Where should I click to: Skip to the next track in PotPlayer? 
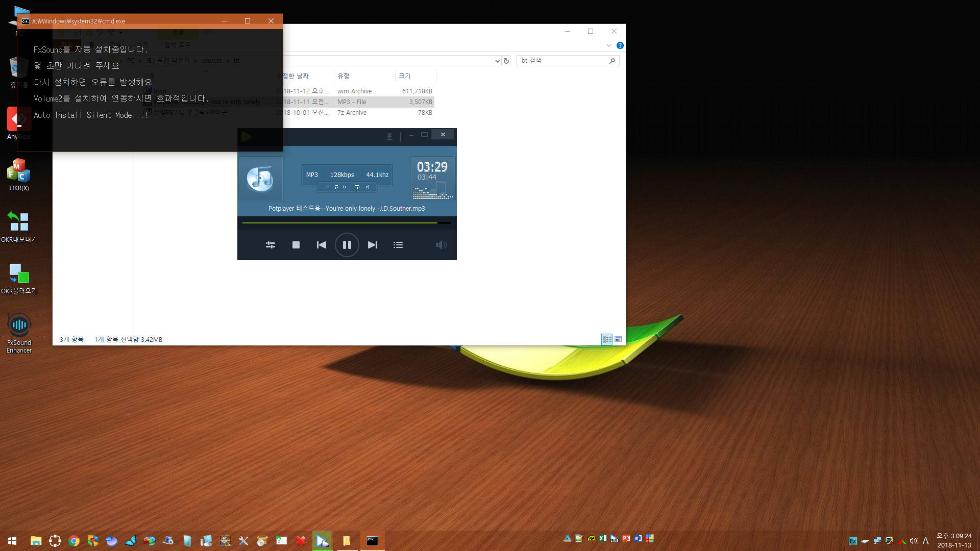click(x=373, y=245)
